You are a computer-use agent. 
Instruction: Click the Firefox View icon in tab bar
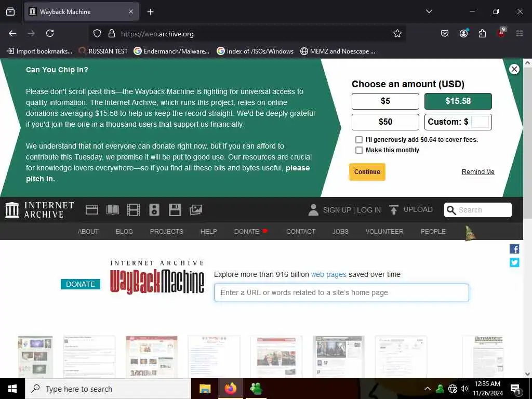(x=10, y=11)
